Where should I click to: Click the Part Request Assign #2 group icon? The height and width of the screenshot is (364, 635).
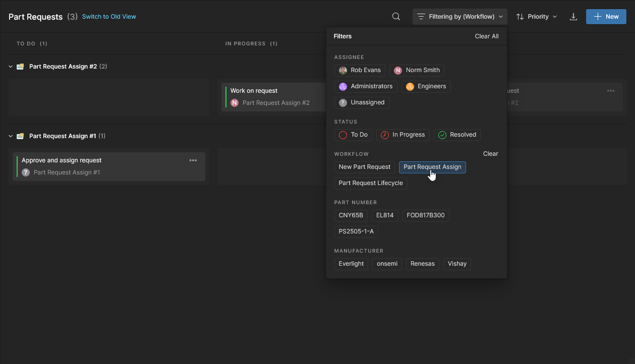[x=20, y=67]
